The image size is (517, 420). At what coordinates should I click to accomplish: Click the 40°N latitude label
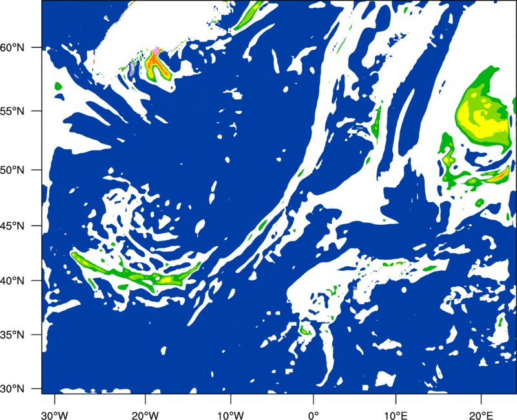(12, 280)
